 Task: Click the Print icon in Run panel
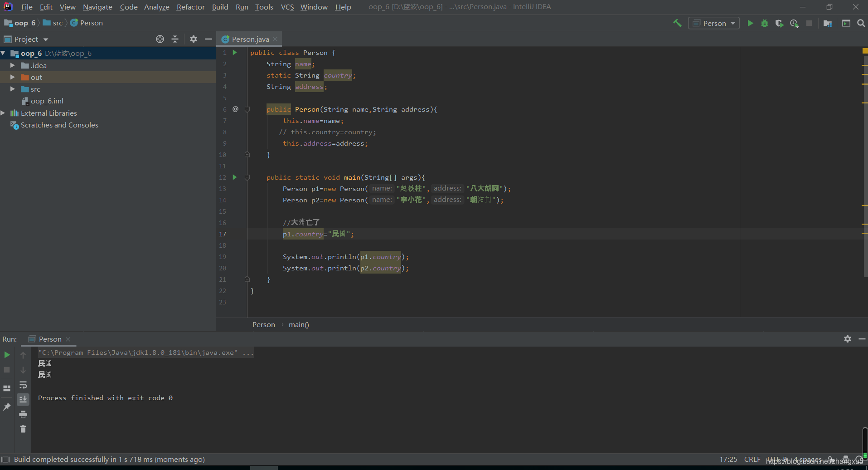pyautogui.click(x=23, y=414)
